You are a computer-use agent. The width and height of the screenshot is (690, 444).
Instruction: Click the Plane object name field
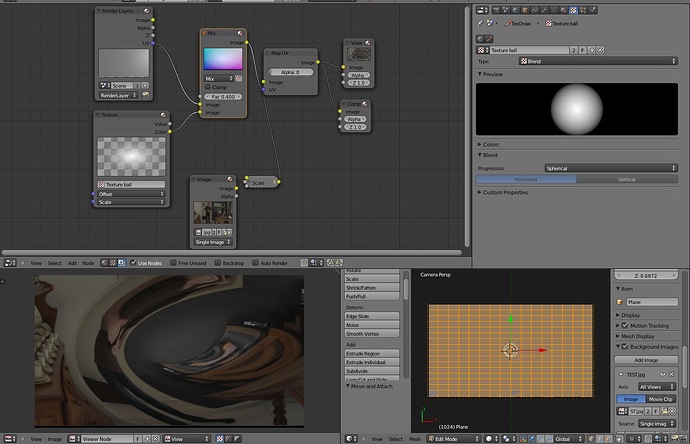coord(652,302)
